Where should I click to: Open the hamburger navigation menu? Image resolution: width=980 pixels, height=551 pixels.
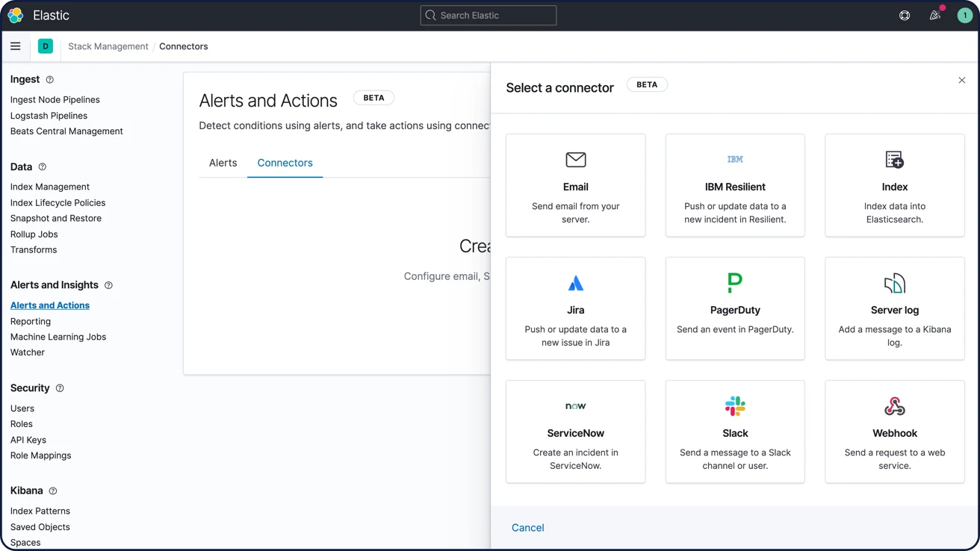coord(15,46)
